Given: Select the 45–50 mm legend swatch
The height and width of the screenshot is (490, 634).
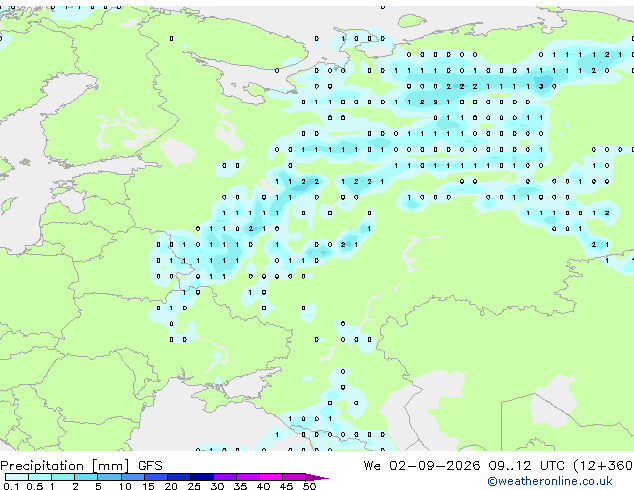Looking at the screenshot, I should (x=294, y=477).
